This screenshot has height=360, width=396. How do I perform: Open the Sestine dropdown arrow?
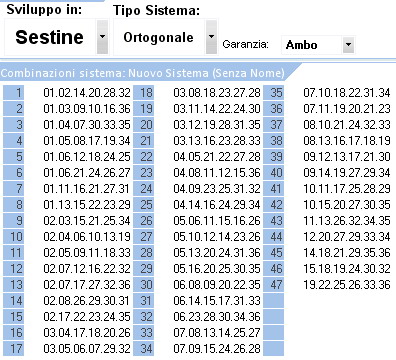point(102,37)
